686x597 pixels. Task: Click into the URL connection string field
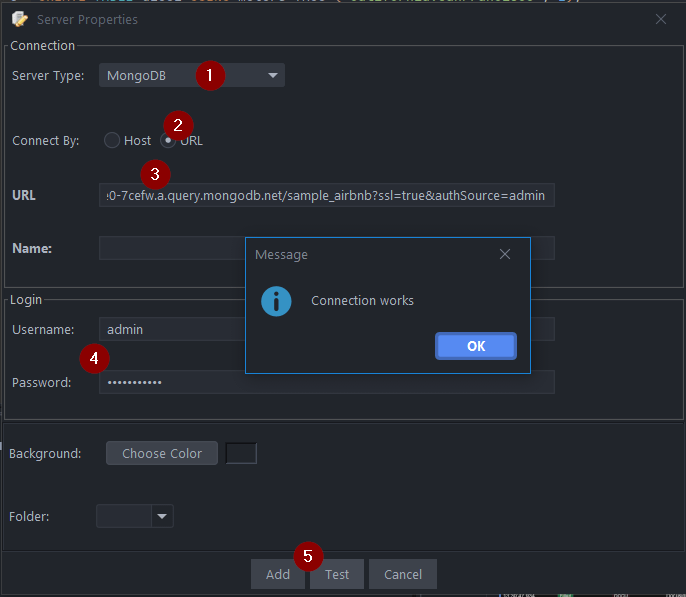click(327, 195)
